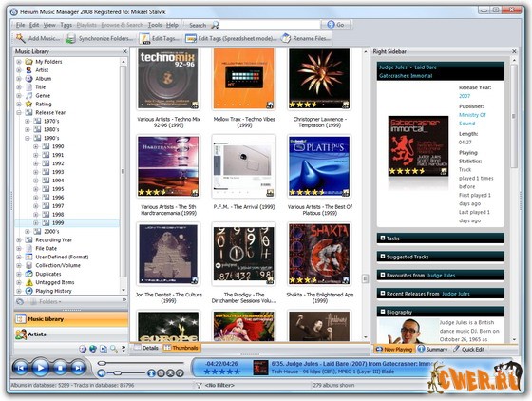Expand the Tasks section in sidebar
The width and height of the screenshot is (532, 401).
pos(382,238)
